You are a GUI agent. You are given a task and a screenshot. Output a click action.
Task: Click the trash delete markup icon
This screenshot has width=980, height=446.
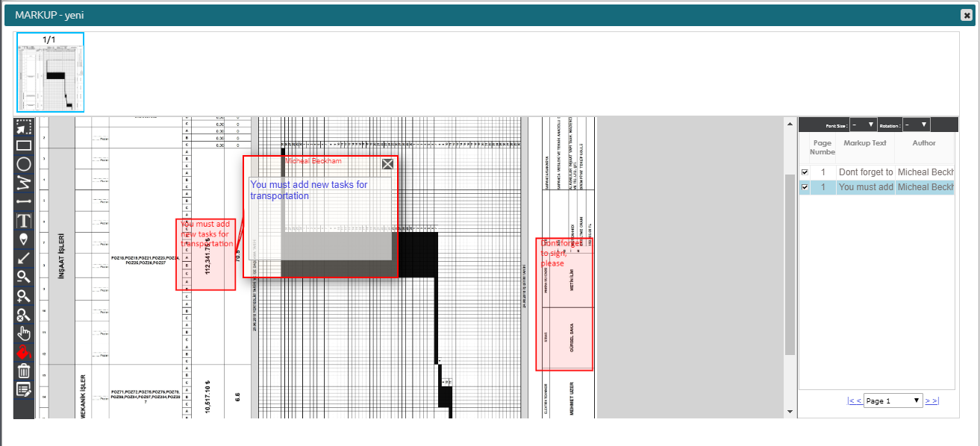pos(23,371)
